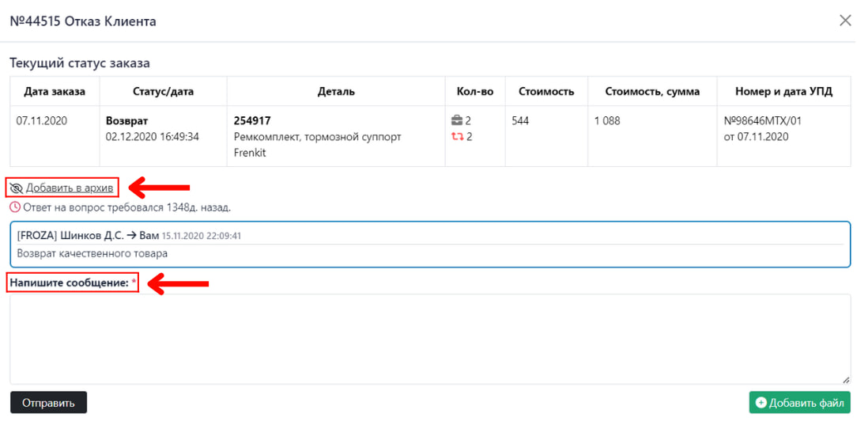This screenshot has width=868, height=425.
Task: Focus the message text area
Action: click(x=430, y=339)
